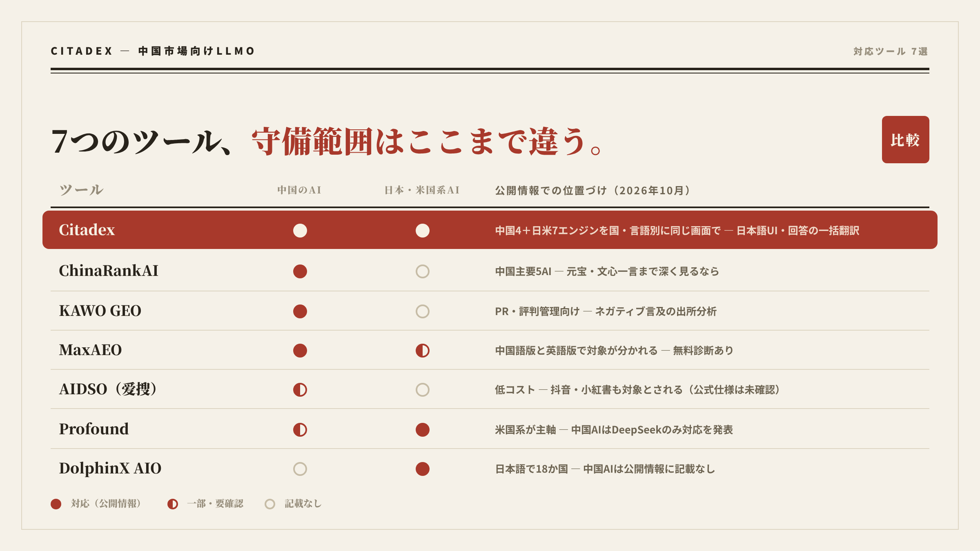Click the CITADEX — 中国市場向けLLMO header text
Image resolution: width=980 pixels, height=551 pixels.
pyautogui.click(x=153, y=51)
